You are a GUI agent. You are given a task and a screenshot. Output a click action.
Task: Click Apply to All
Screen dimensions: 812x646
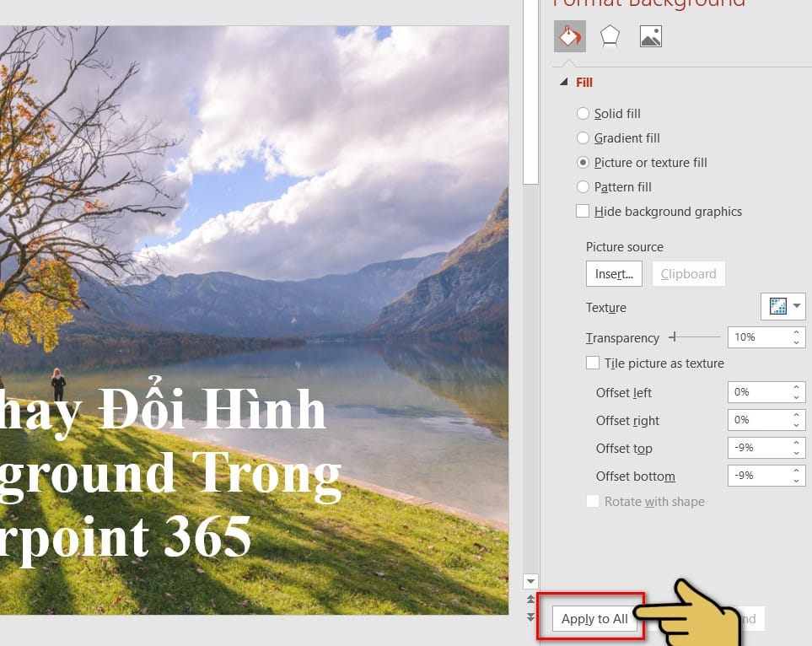(x=594, y=618)
